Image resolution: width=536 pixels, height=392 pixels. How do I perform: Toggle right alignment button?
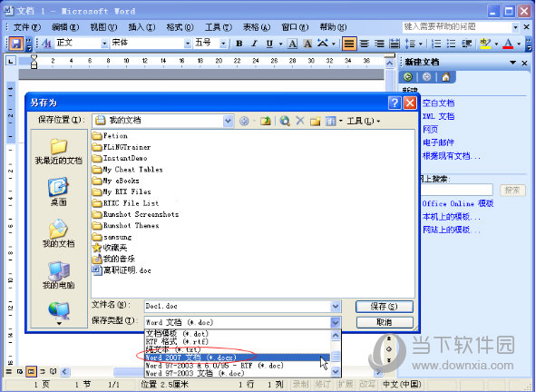click(379, 44)
